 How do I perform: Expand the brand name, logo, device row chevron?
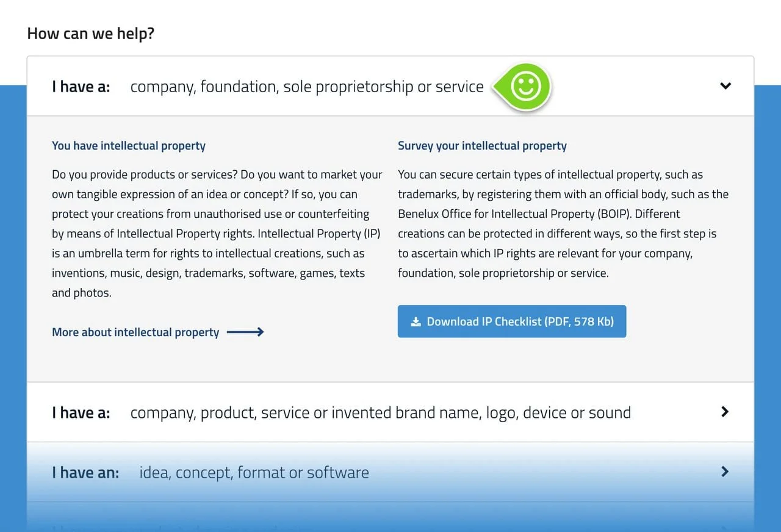[x=725, y=412]
